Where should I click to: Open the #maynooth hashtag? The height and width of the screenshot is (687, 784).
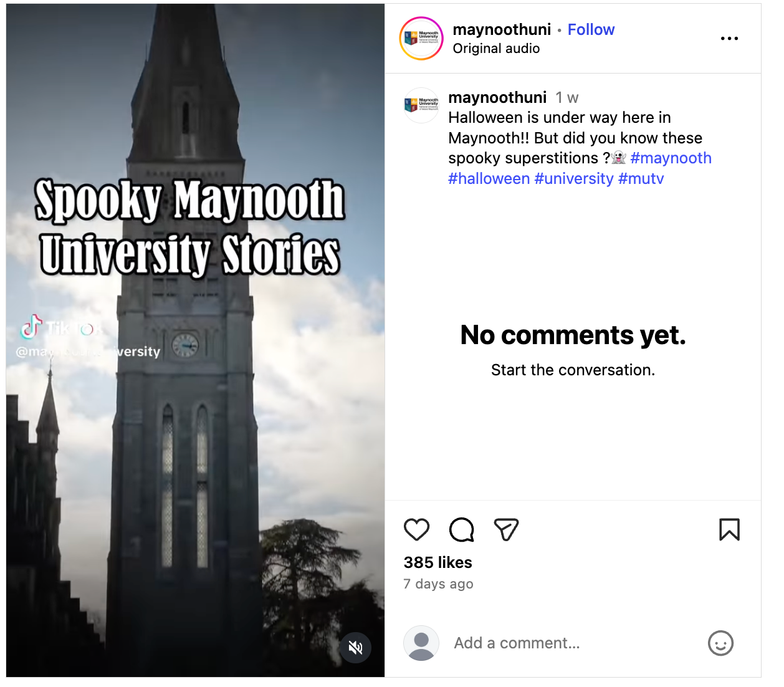pyautogui.click(x=671, y=158)
